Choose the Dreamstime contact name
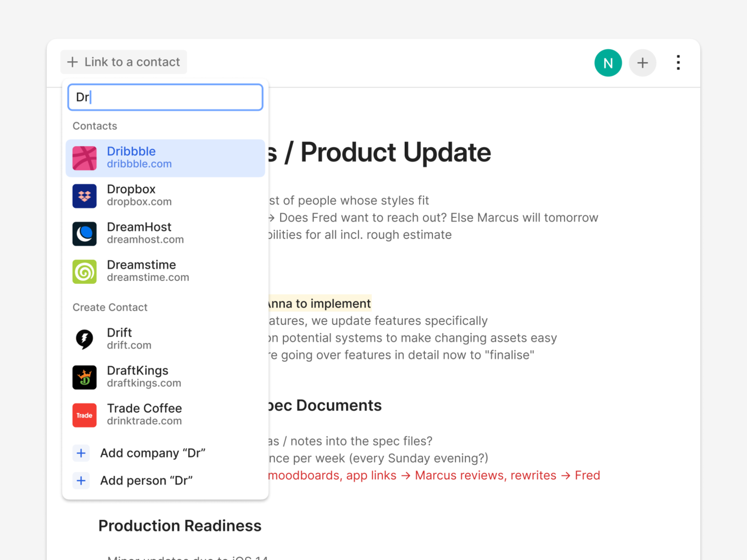Image resolution: width=747 pixels, height=560 pixels. click(x=141, y=265)
